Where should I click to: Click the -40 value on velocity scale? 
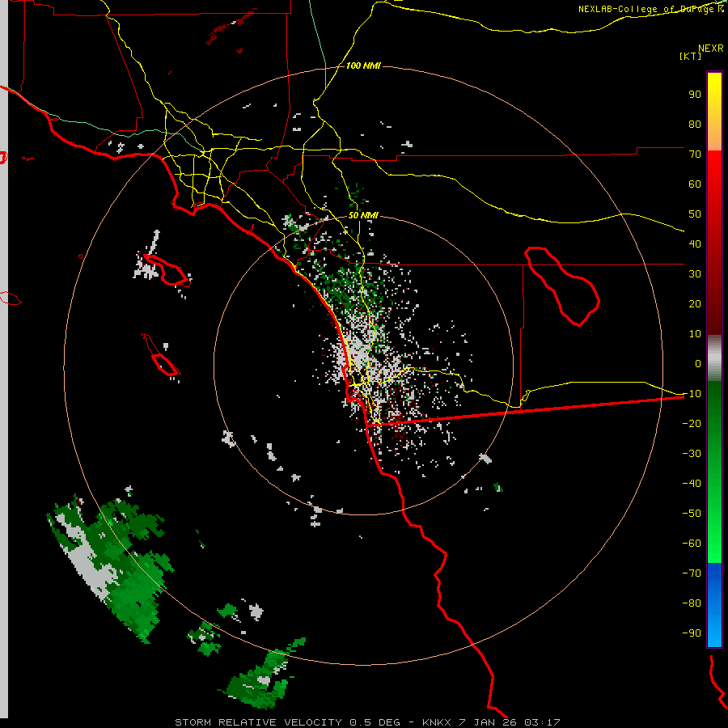692,484
